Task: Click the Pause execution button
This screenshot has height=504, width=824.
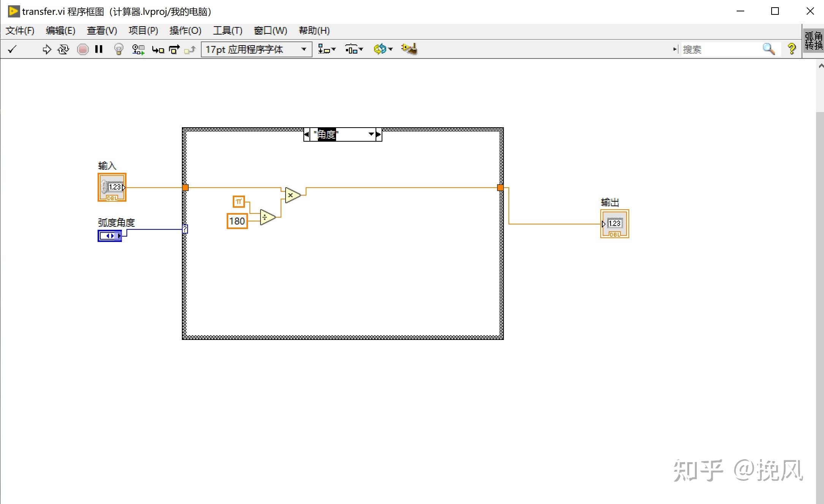Action: click(99, 49)
